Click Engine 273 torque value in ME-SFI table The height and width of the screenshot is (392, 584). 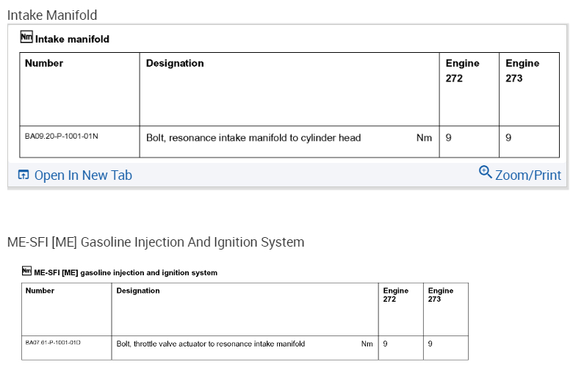pyautogui.click(x=430, y=344)
